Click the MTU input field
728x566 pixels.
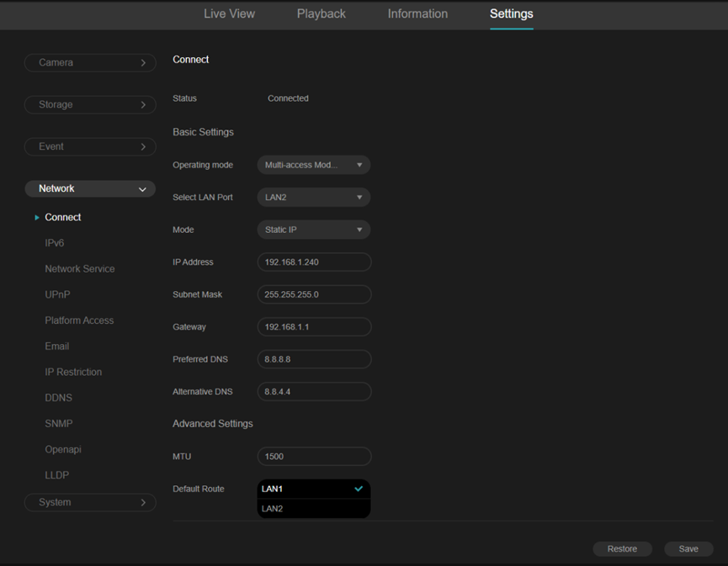314,457
